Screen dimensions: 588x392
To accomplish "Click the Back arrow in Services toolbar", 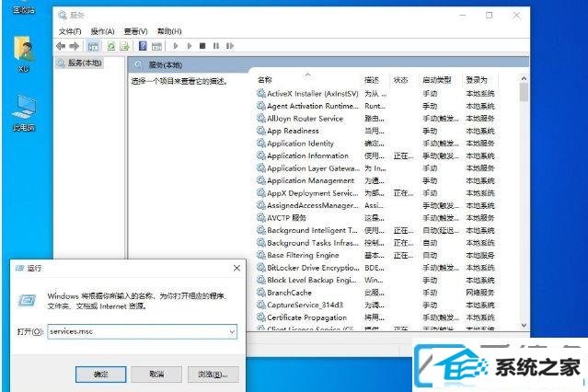I will tap(61, 46).
